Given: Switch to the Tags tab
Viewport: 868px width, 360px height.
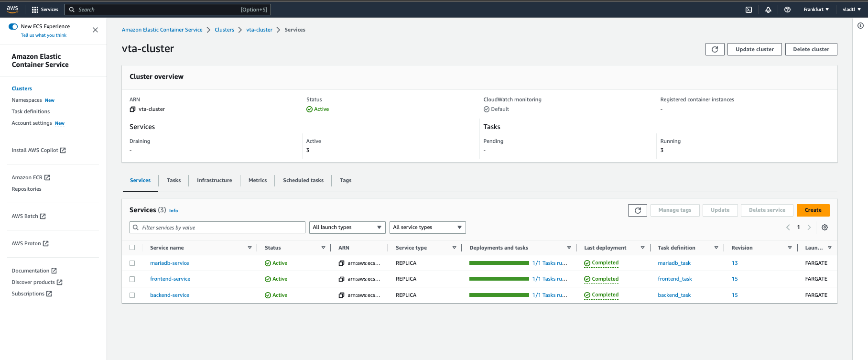Looking at the screenshot, I should [x=346, y=181].
